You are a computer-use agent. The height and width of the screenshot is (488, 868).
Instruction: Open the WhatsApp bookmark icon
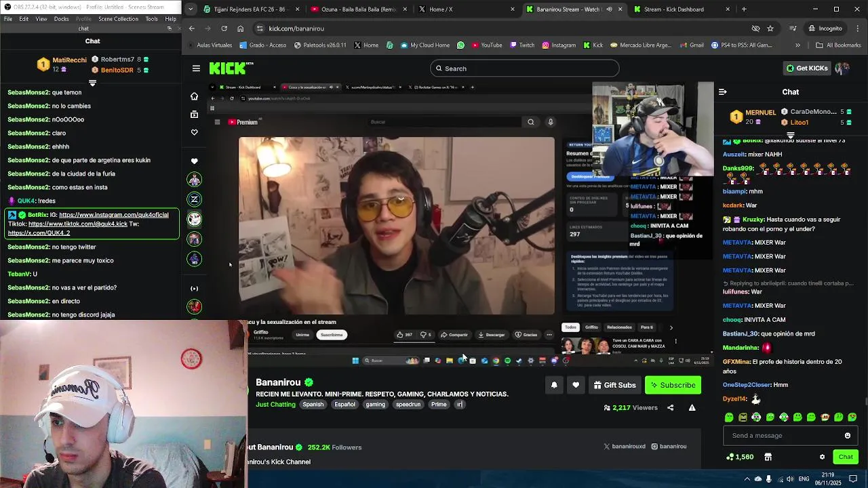461,45
